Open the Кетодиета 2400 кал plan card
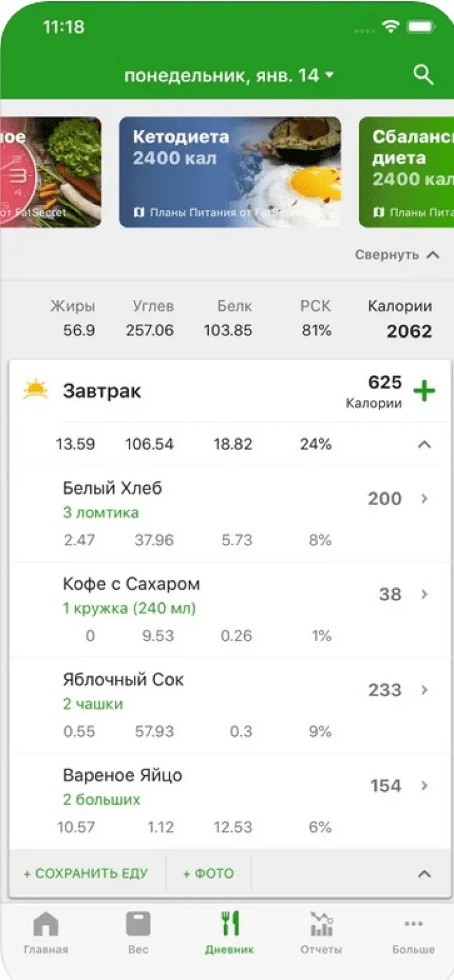The image size is (454, 980). (x=230, y=172)
